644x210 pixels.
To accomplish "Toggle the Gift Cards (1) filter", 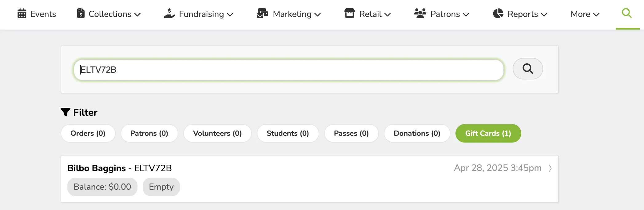I will (x=488, y=133).
